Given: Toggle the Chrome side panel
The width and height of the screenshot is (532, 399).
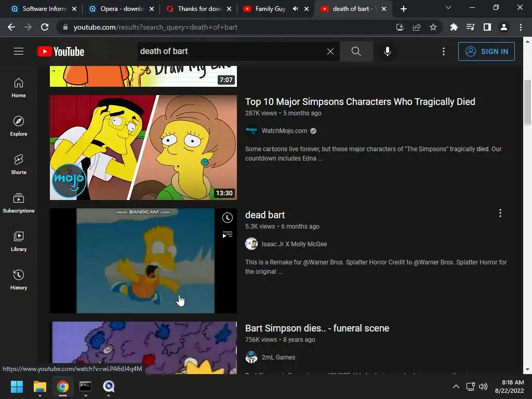Looking at the screenshot, I should [487, 27].
